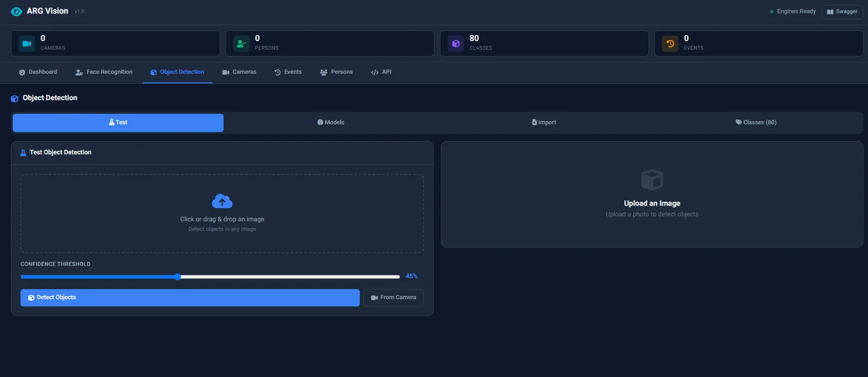Click the purple cube icon in Classes card

[456, 43]
